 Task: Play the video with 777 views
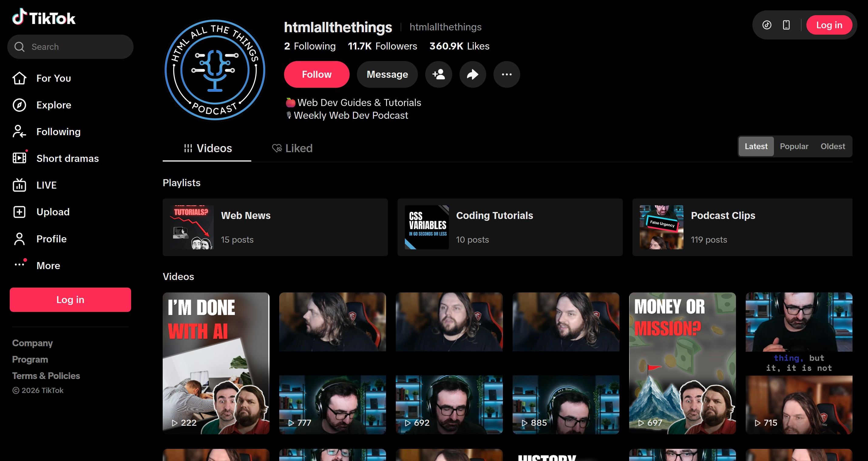[333, 363]
